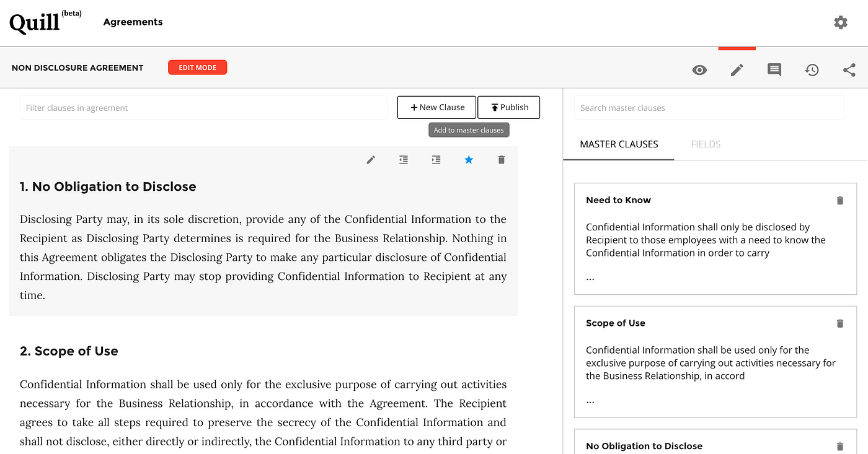Click the Quill logo
868x454 pixels.
45,22
